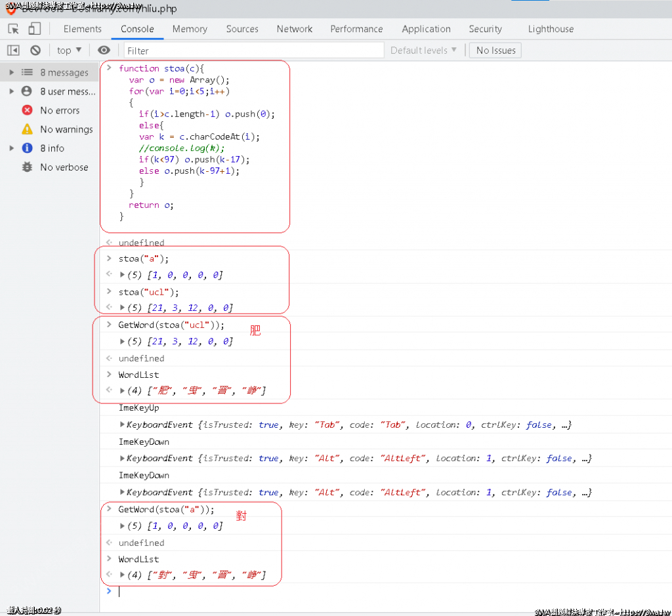The image size is (672, 616).
Task: Switch to the Elements tab
Action: click(82, 29)
